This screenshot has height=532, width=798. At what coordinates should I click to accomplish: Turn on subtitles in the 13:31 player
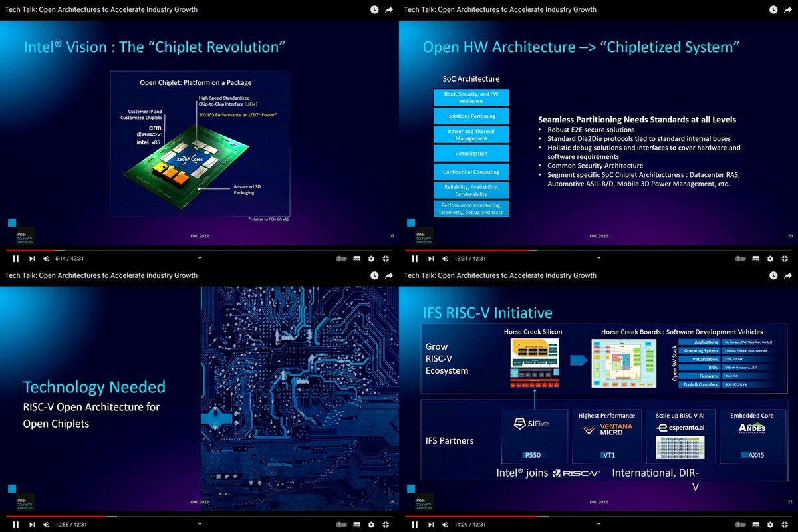[x=755, y=259]
